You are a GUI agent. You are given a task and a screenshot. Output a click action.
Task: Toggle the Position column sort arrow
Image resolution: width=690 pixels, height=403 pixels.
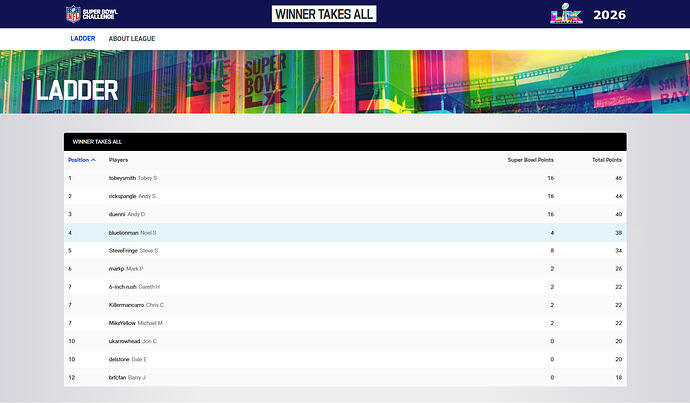tap(93, 160)
